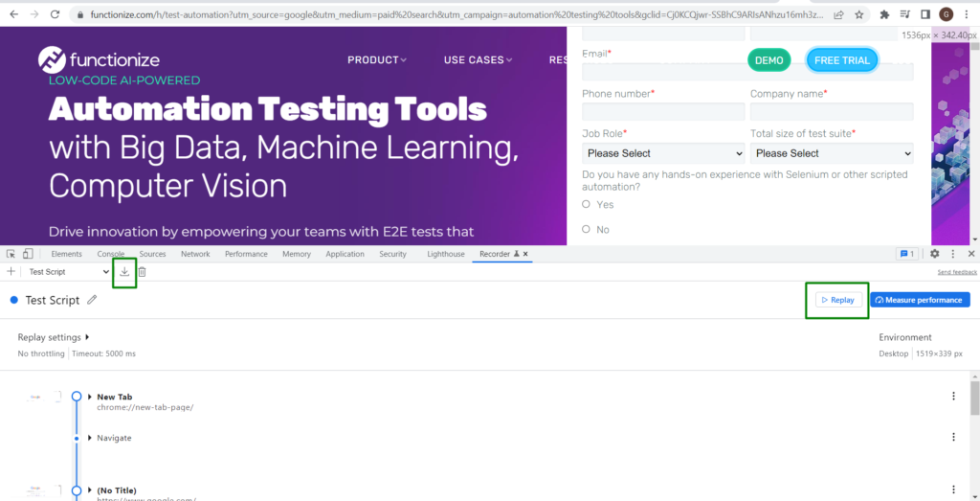Edit the Test Script title with the pencil
The image size is (980, 501).
tap(92, 300)
